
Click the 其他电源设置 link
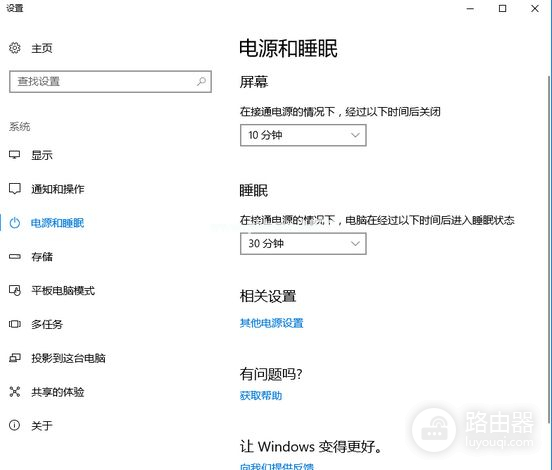point(271,323)
